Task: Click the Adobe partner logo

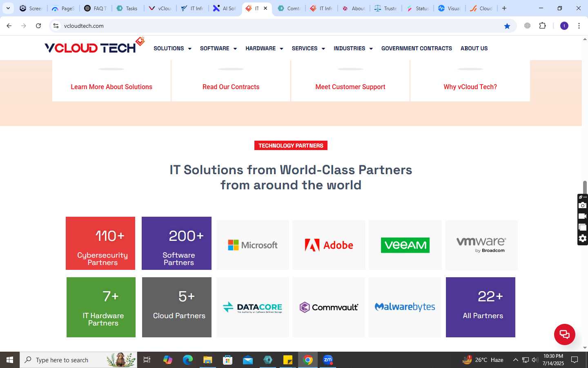Action: coord(329,245)
